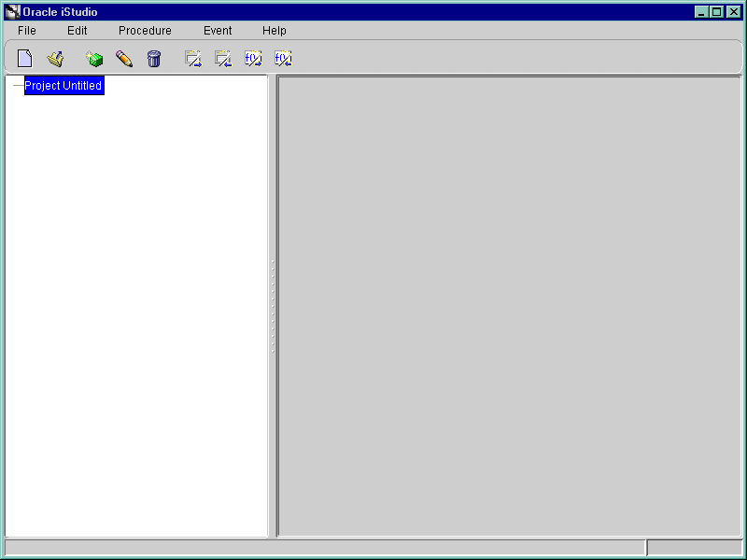Show the Help menu
Screen dimensions: 747x560
[275, 31]
